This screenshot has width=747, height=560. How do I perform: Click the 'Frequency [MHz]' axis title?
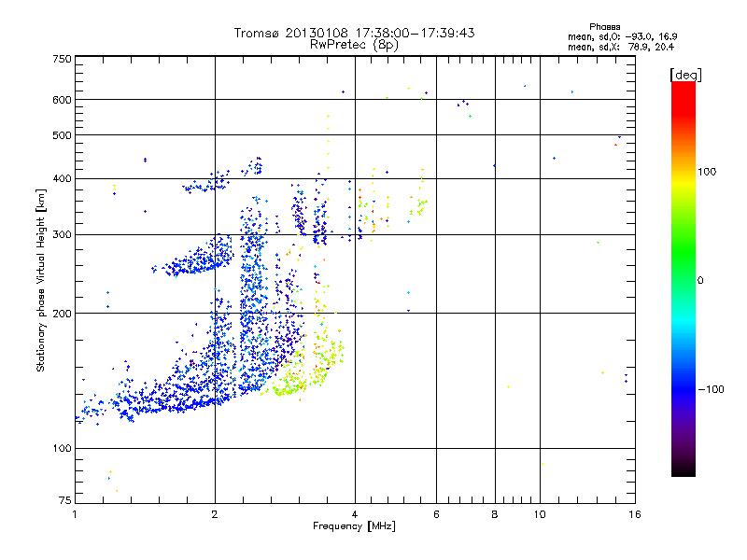tap(354, 526)
